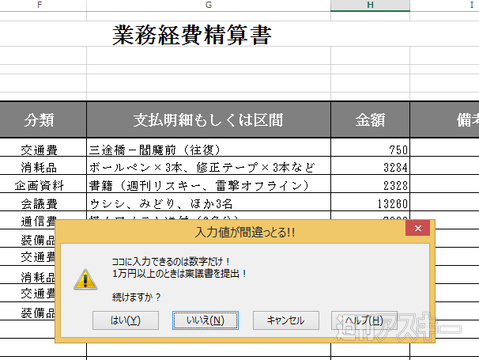
Task: Click the キャンセル button
Action: click(286, 320)
